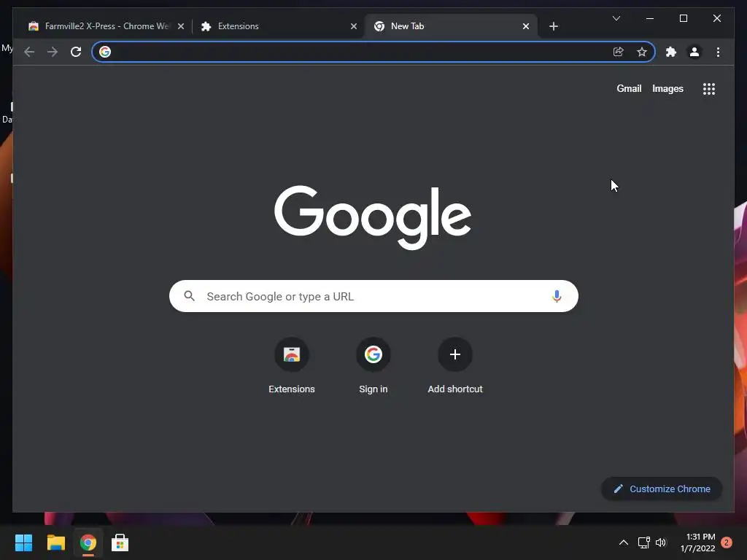This screenshot has height=560, width=747.
Task: Maximize the Chrome window
Action: [683, 18]
